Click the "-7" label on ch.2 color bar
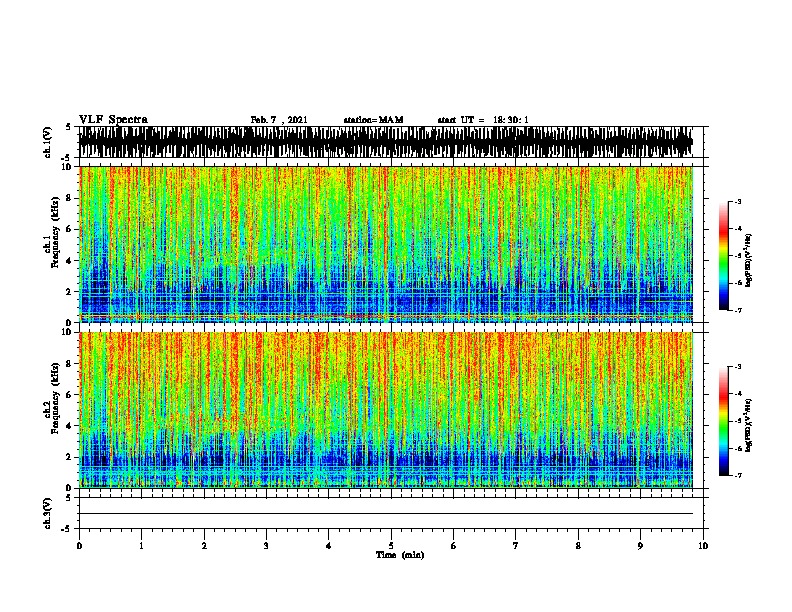Image resolution: width=792 pixels, height=612 pixels. [x=738, y=476]
